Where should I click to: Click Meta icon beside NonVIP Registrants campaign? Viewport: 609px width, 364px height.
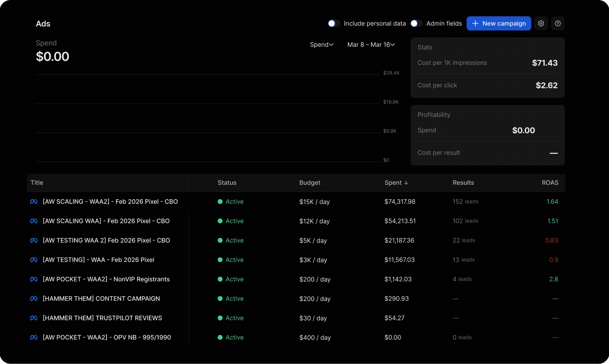(x=33, y=279)
